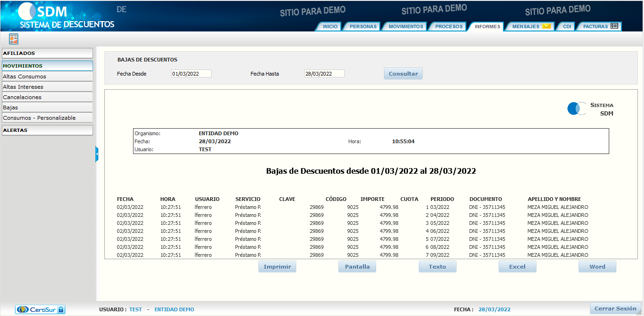Open Consumos - Personalizable report
Image resolution: width=644 pixels, height=316 pixels.
coord(47,118)
